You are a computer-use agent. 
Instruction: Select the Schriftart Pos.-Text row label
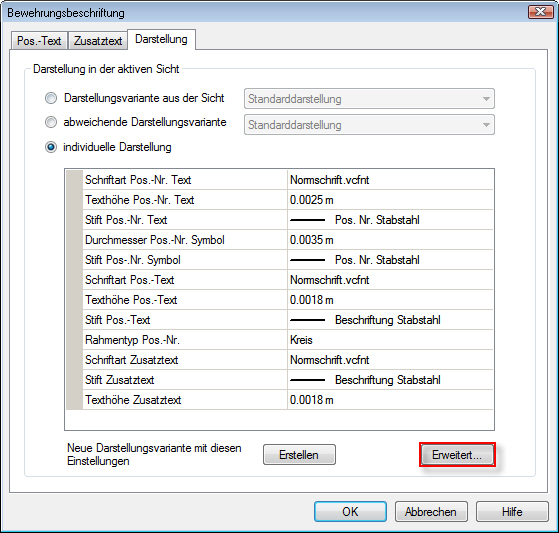pos(185,280)
